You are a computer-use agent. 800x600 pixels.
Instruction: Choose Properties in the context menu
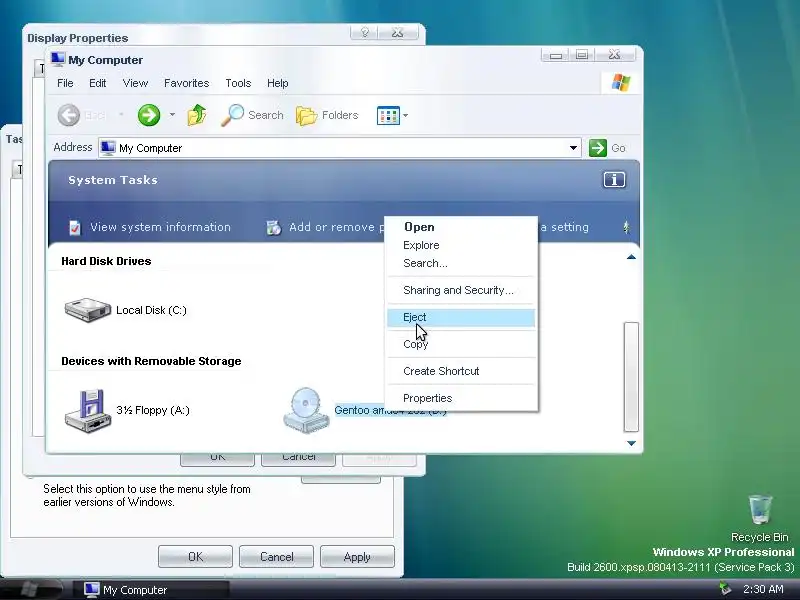point(461,398)
